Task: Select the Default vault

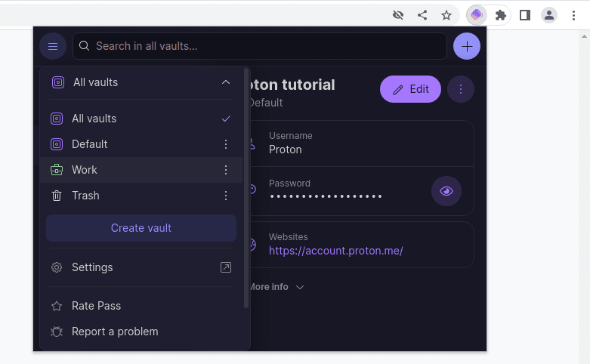Action: tap(141, 144)
